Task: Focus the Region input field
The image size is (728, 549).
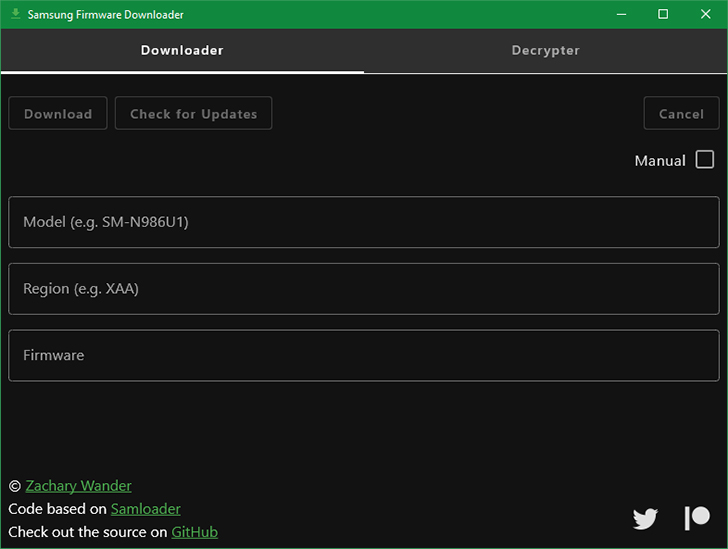Action: pyautogui.click(x=364, y=289)
